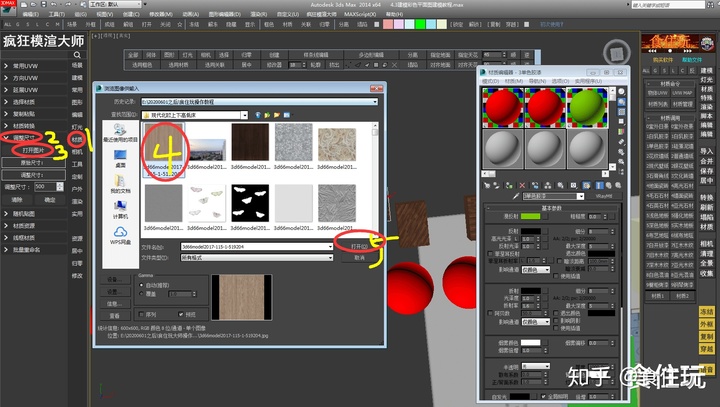Select the green sphere material sample slot
The height and width of the screenshot is (407, 720).
coord(587,107)
